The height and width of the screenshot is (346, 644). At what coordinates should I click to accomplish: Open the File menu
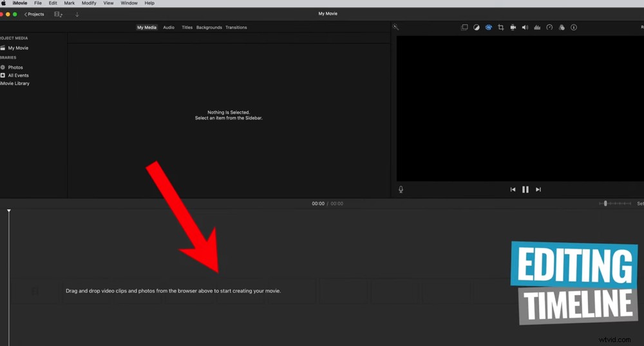coord(38,3)
